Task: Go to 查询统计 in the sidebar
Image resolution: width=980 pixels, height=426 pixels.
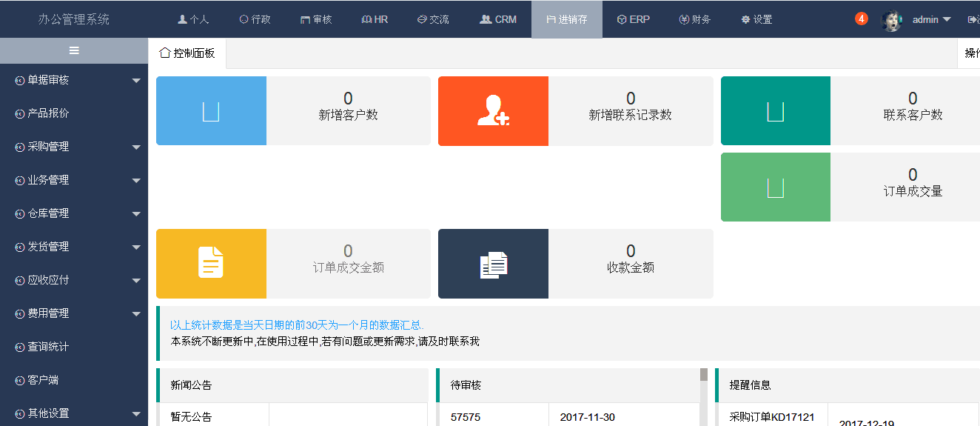Action: (x=49, y=347)
